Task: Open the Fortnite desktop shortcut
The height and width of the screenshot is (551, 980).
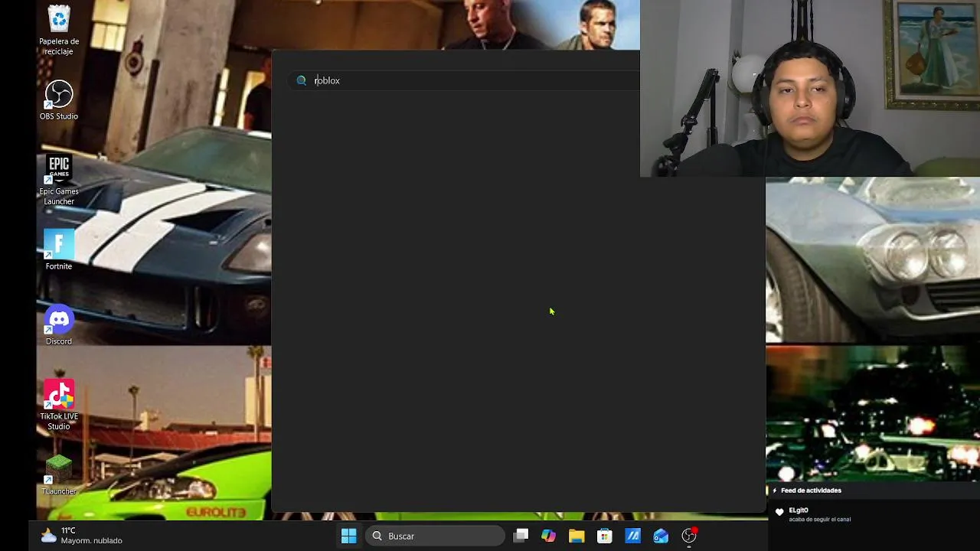Action: (x=59, y=250)
